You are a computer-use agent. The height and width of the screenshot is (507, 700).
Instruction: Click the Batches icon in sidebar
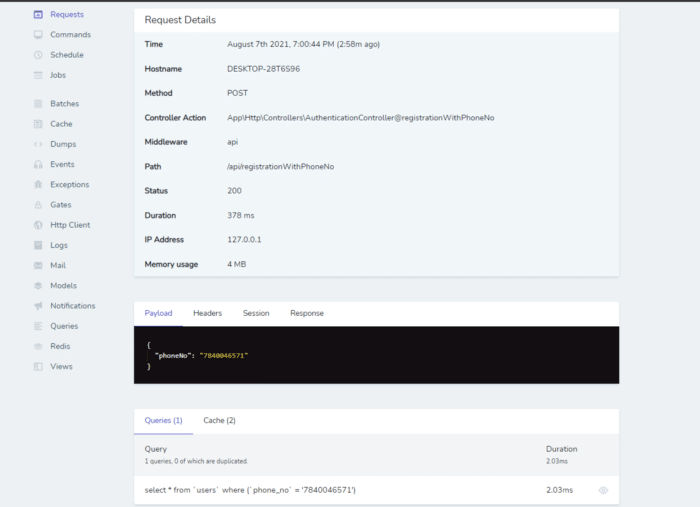pyautogui.click(x=38, y=104)
